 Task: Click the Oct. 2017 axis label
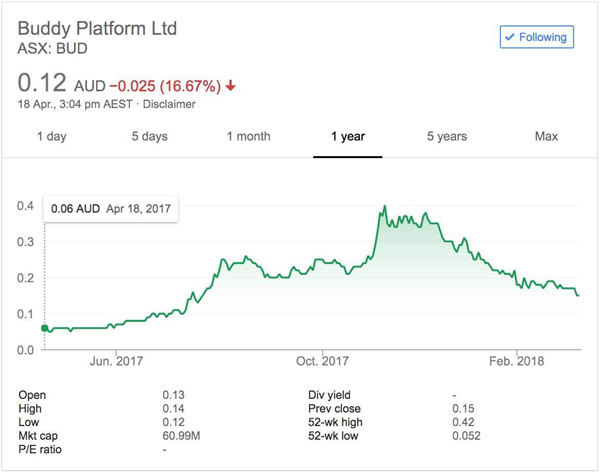(322, 361)
